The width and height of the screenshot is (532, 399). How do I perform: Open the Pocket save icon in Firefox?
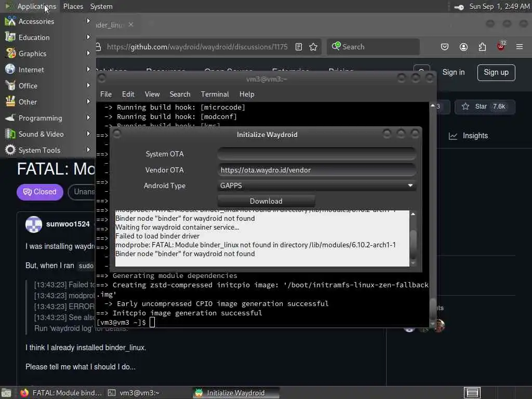445,47
